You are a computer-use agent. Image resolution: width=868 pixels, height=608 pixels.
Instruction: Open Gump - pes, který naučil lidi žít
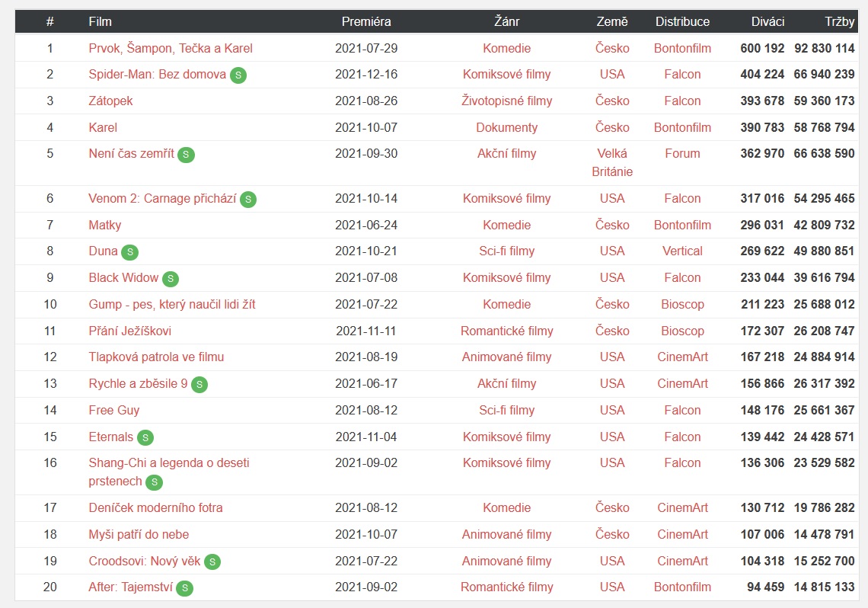coord(172,304)
